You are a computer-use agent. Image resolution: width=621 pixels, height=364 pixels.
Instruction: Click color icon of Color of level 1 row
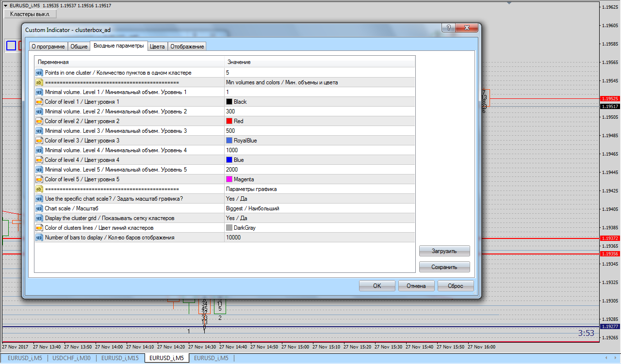click(x=39, y=102)
